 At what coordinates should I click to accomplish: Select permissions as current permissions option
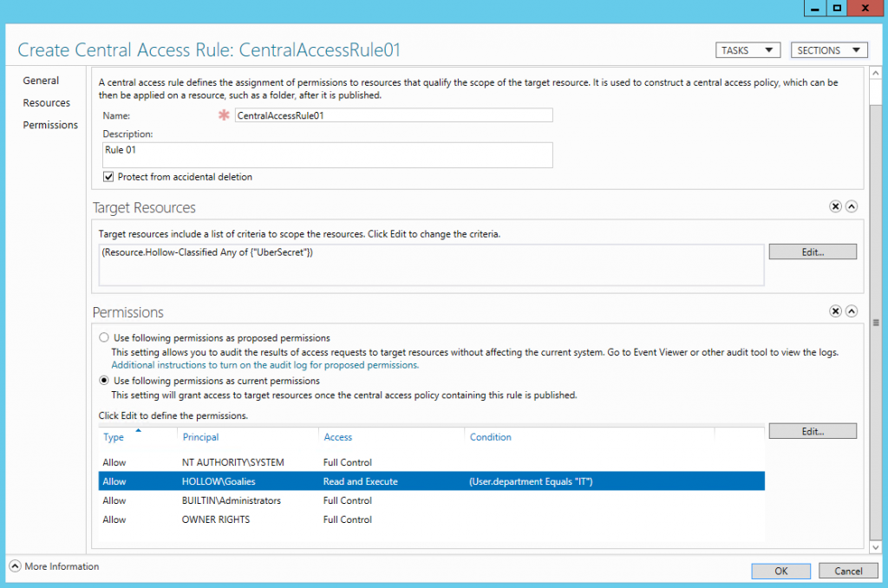pyautogui.click(x=104, y=380)
